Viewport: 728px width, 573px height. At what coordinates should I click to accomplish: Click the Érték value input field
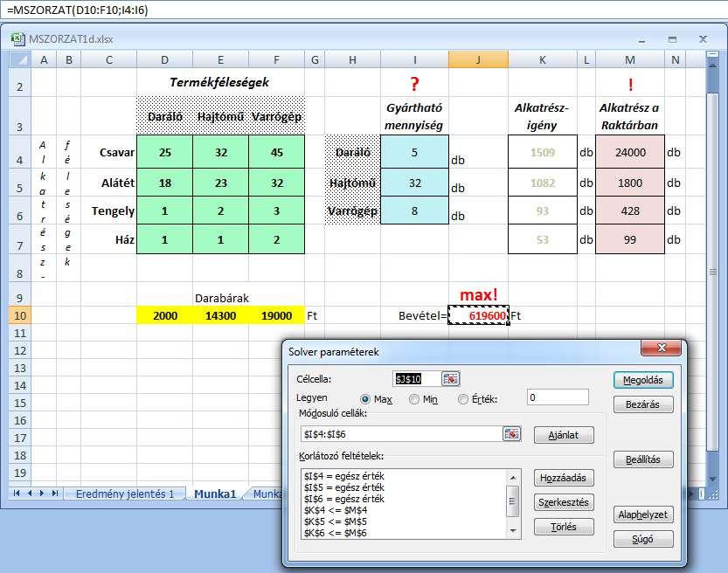[558, 397]
